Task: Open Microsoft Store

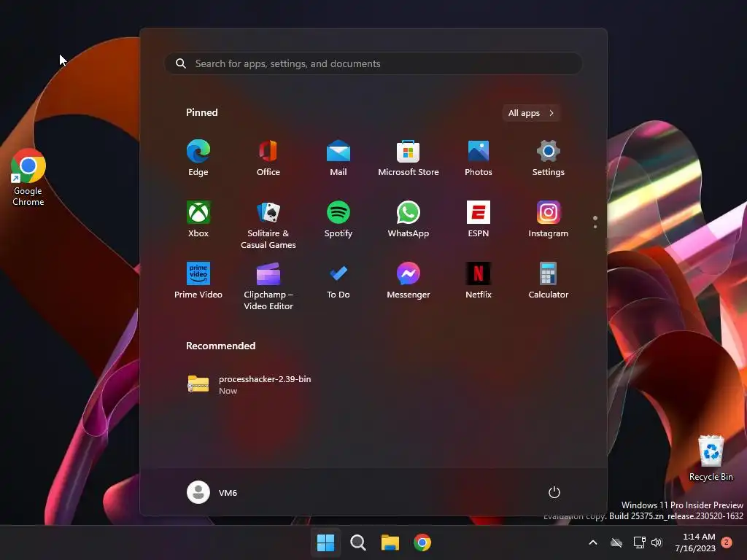Action: [x=409, y=158]
